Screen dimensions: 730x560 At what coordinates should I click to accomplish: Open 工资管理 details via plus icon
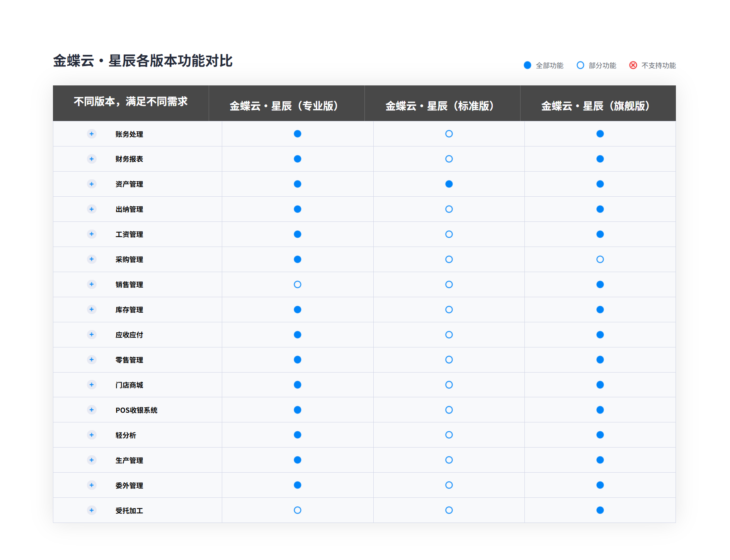point(92,234)
